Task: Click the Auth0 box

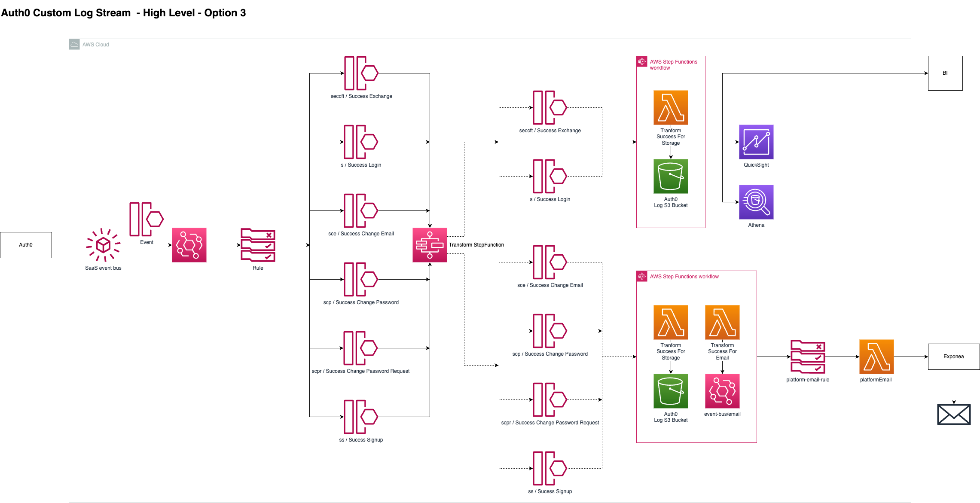Action: click(x=26, y=245)
